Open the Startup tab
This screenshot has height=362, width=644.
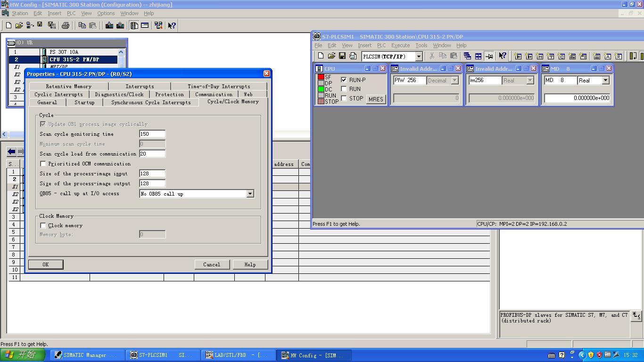tap(84, 102)
